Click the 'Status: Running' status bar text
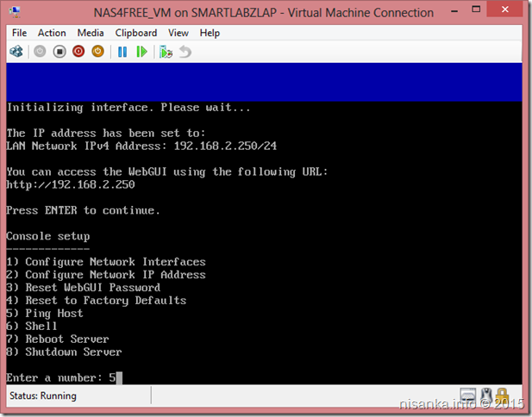532x417 pixels. (x=43, y=395)
